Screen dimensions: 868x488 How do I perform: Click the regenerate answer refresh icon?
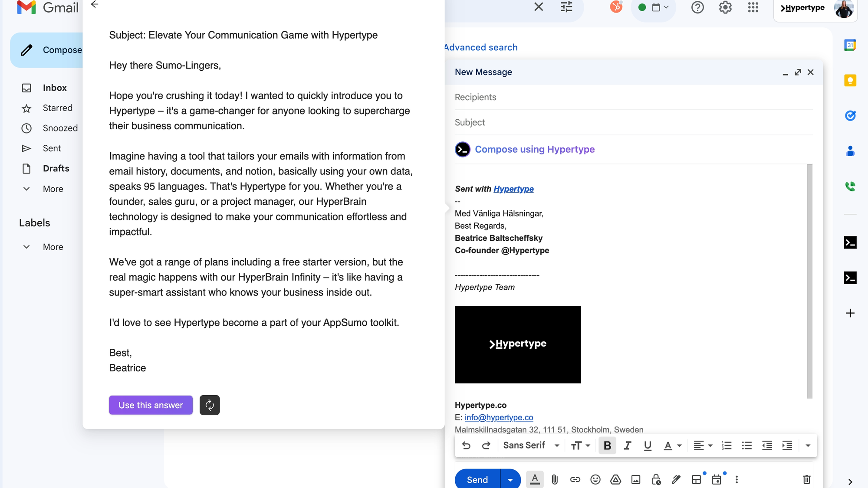209,405
